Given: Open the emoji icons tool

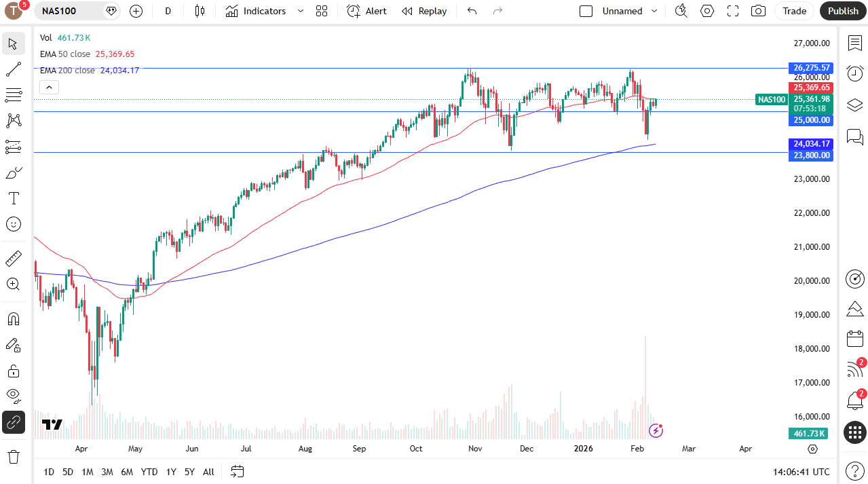Looking at the screenshot, I should click(x=13, y=224).
